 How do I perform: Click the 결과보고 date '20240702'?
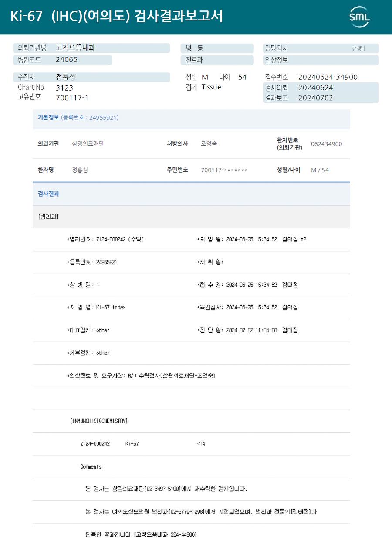tap(315, 98)
